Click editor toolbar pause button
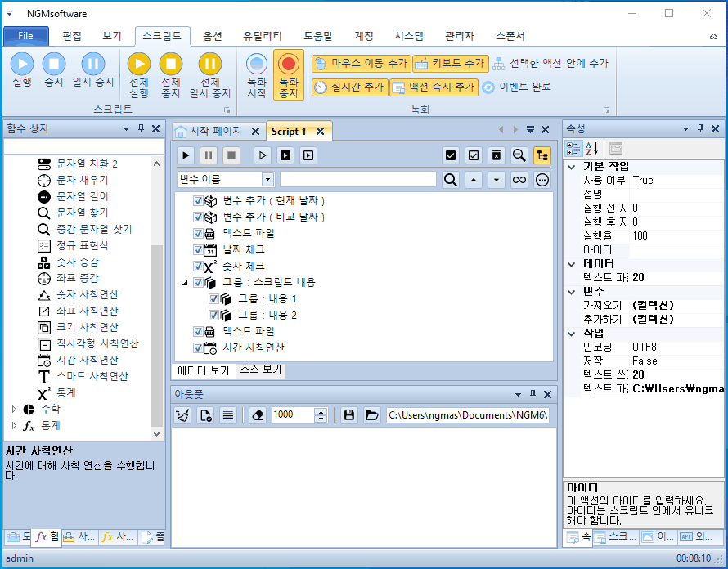 pos(209,155)
